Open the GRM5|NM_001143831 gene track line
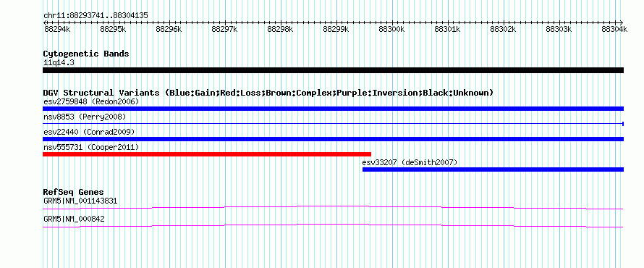644x268 pixels. 333,207
